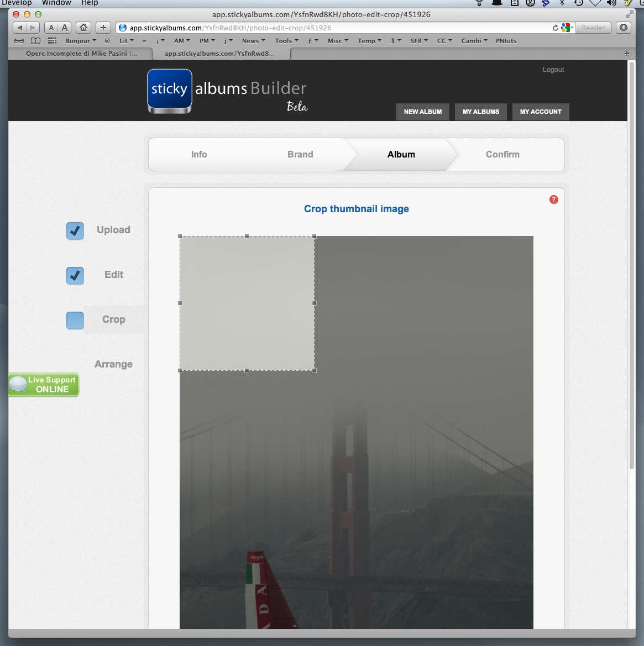
Task: Click the Downloads arrow icon in toolbar
Action: click(x=624, y=28)
